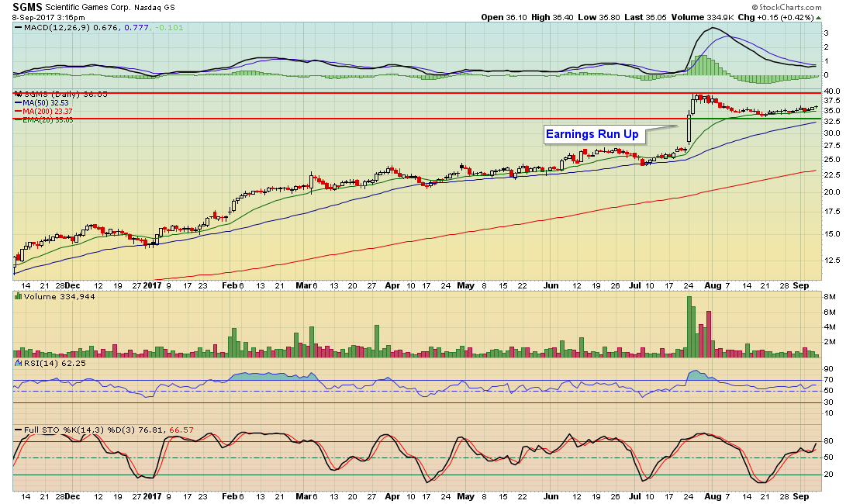Click the 8M volume axis label
Viewport: 853px width, 504px height.
click(x=829, y=297)
